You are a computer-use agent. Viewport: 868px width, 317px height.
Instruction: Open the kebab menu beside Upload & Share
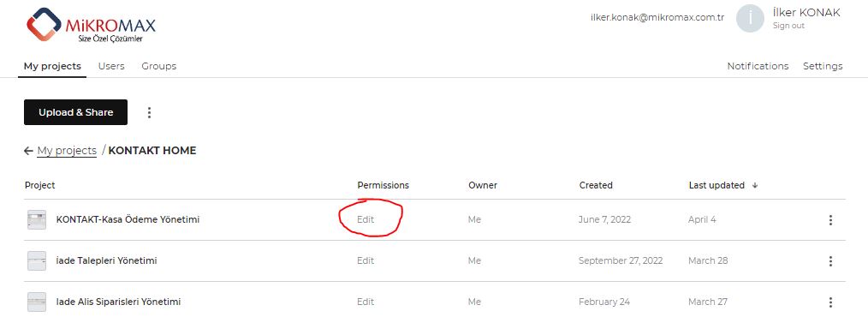[149, 112]
